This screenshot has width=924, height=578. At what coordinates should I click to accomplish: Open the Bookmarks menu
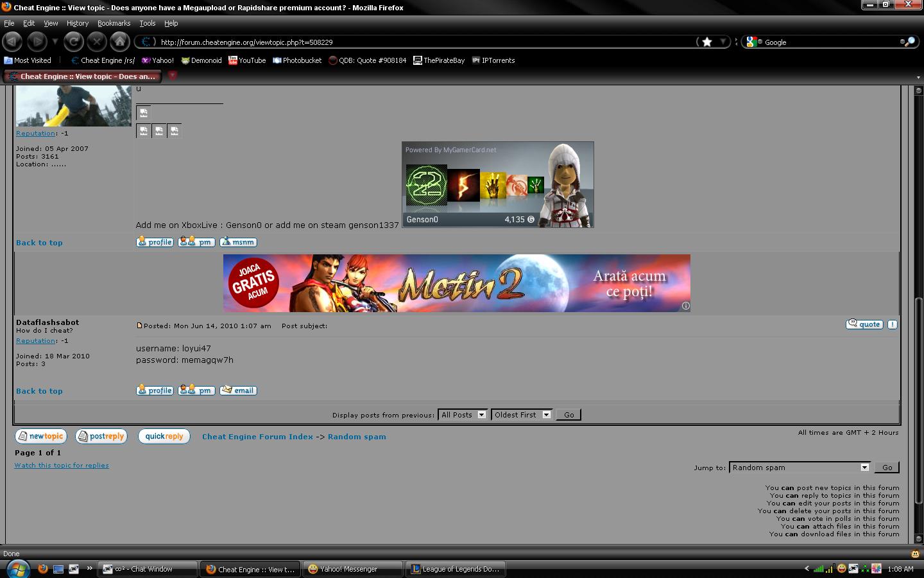[114, 23]
